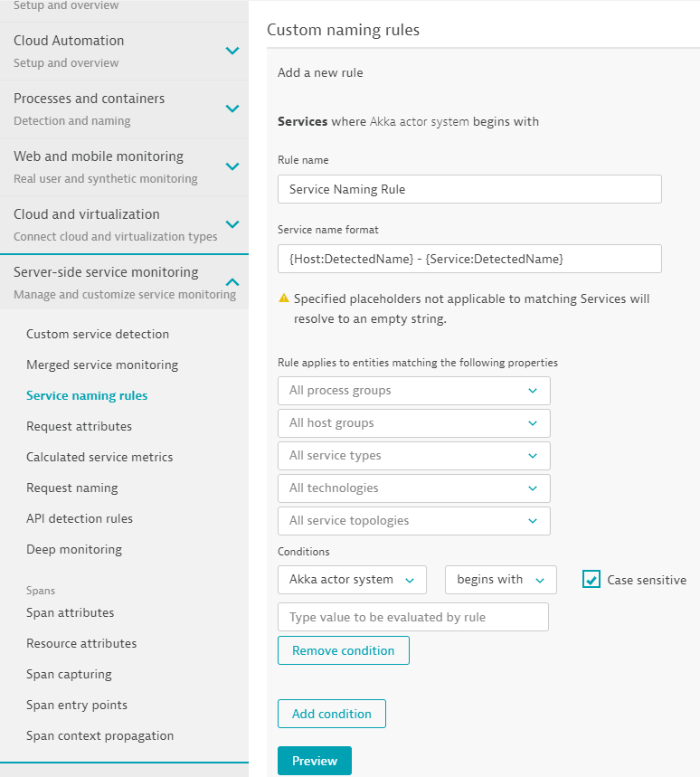Screen dimensions: 700x777
Task: Focus the Rule name text field
Action: tap(469, 190)
